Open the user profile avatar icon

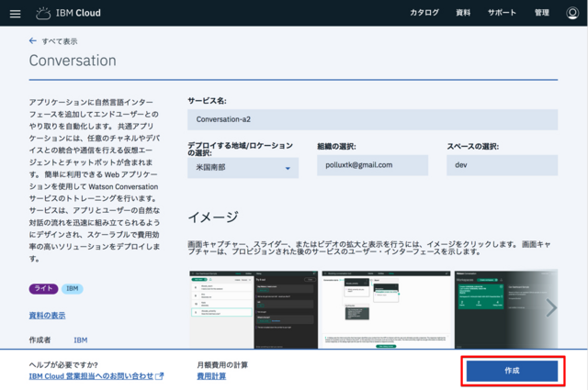(x=572, y=13)
